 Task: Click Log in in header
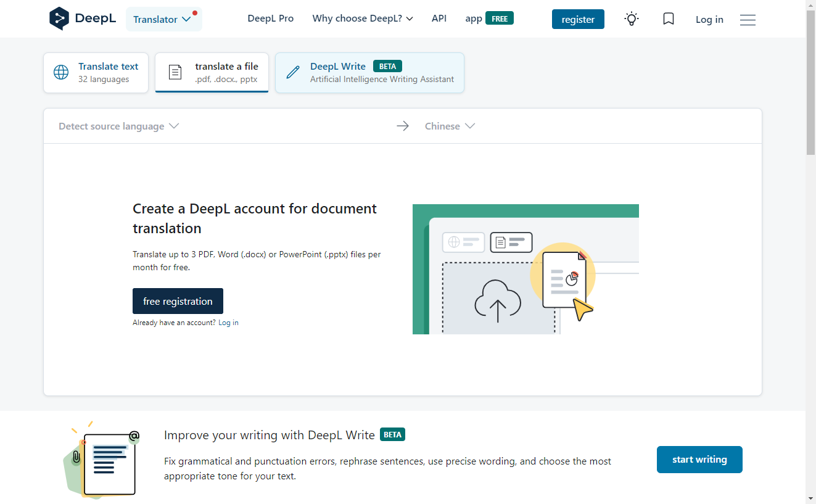tap(709, 20)
